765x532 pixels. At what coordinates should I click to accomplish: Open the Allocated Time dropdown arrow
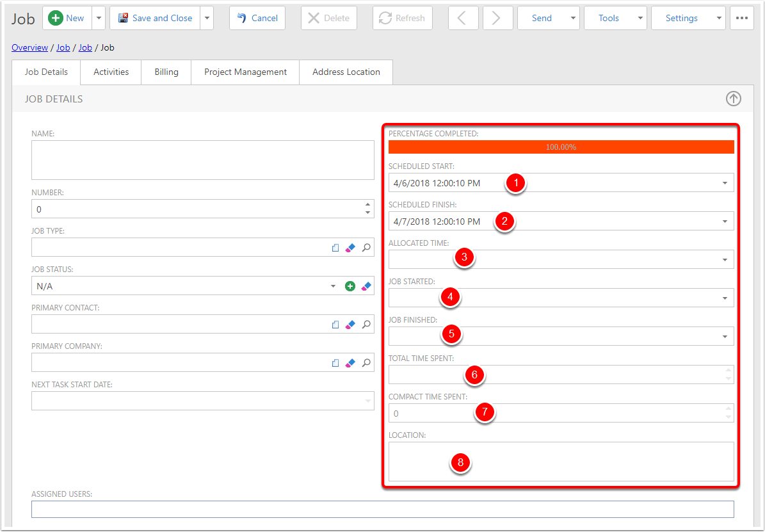(725, 260)
